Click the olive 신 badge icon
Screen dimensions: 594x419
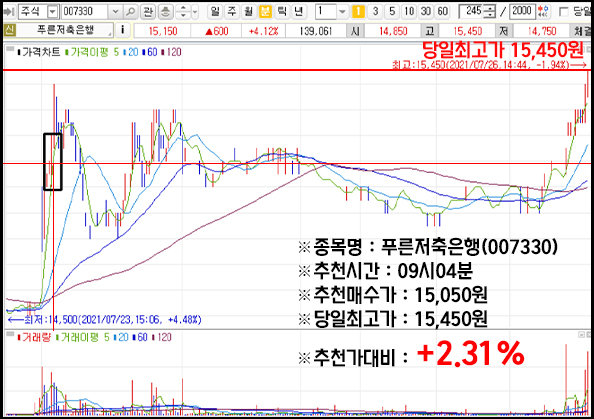(9, 30)
